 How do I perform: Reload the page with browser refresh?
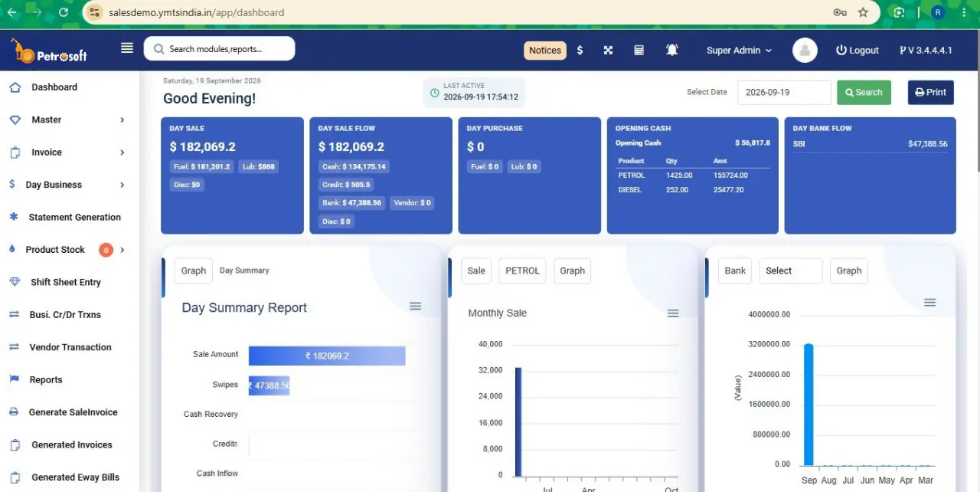pyautogui.click(x=63, y=12)
